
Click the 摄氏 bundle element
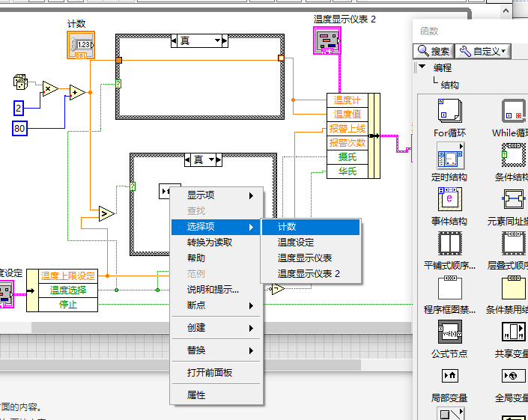(x=348, y=157)
